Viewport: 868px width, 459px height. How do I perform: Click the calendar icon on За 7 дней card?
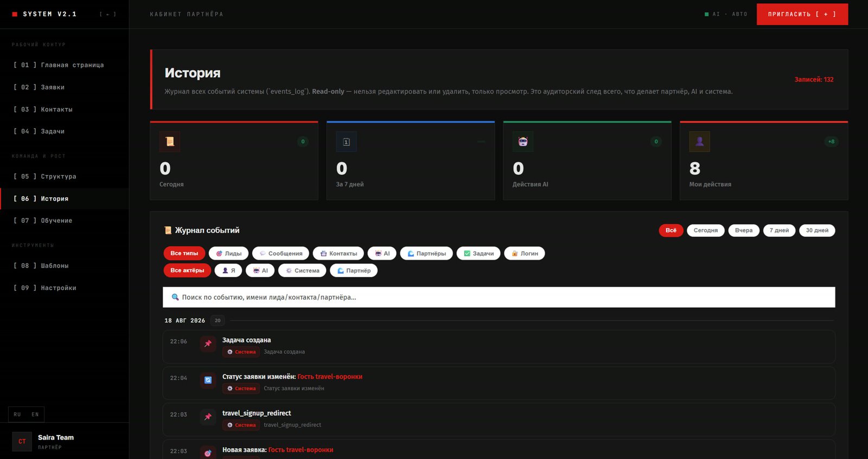point(346,141)
